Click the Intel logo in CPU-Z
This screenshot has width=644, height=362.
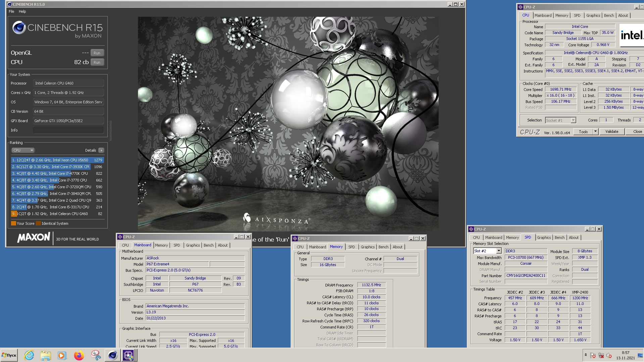(x=632, y=35)
